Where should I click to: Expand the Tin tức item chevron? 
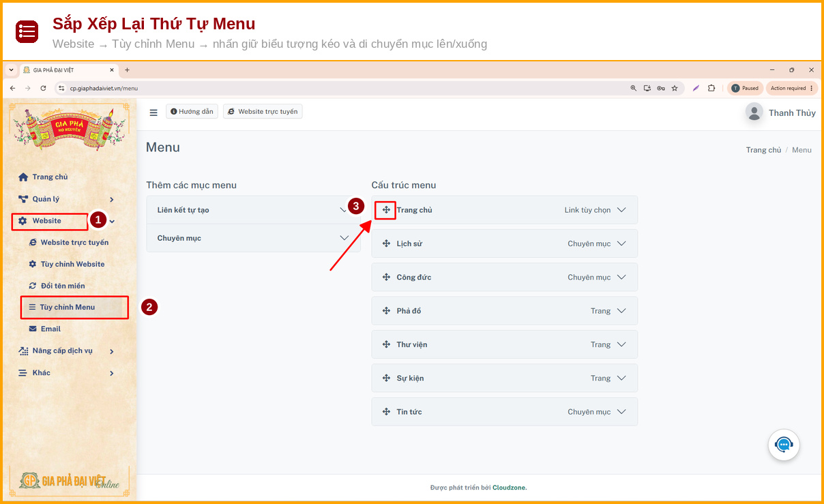pos(621,412)
